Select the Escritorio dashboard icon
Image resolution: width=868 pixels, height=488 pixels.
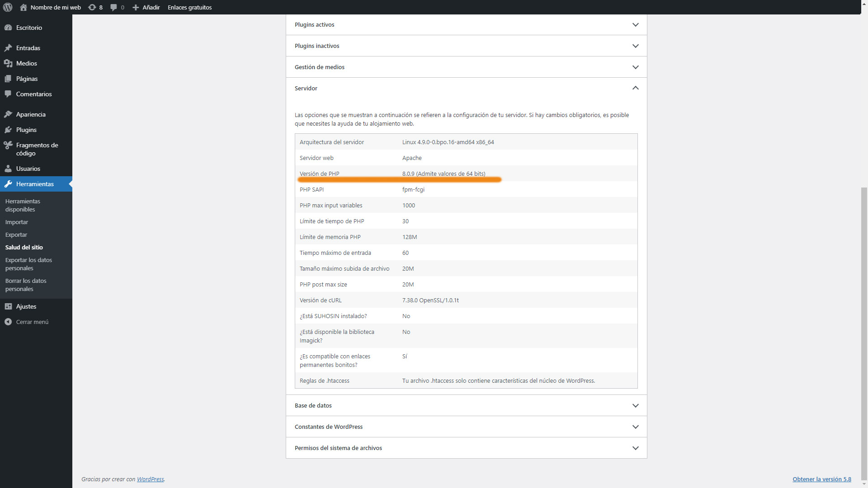pyautogui.click(x=9, y=28)
